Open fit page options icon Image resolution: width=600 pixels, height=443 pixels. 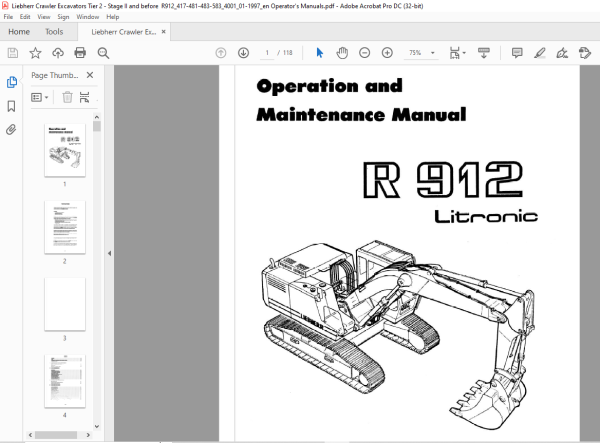click(454, 53)
